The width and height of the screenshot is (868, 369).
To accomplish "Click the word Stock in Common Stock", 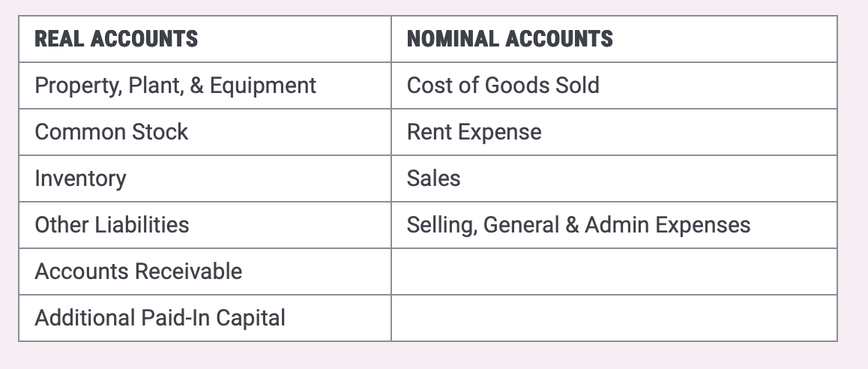I will pos(160,132).
